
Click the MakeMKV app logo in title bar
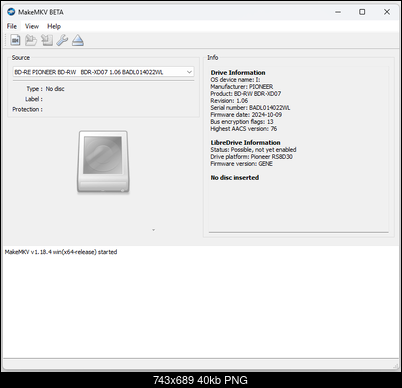pos(11,12)
